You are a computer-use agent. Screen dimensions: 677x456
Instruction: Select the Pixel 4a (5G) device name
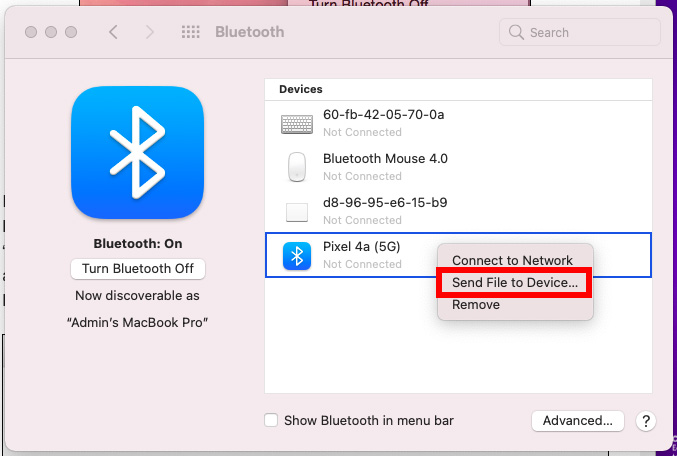(362, 247)
